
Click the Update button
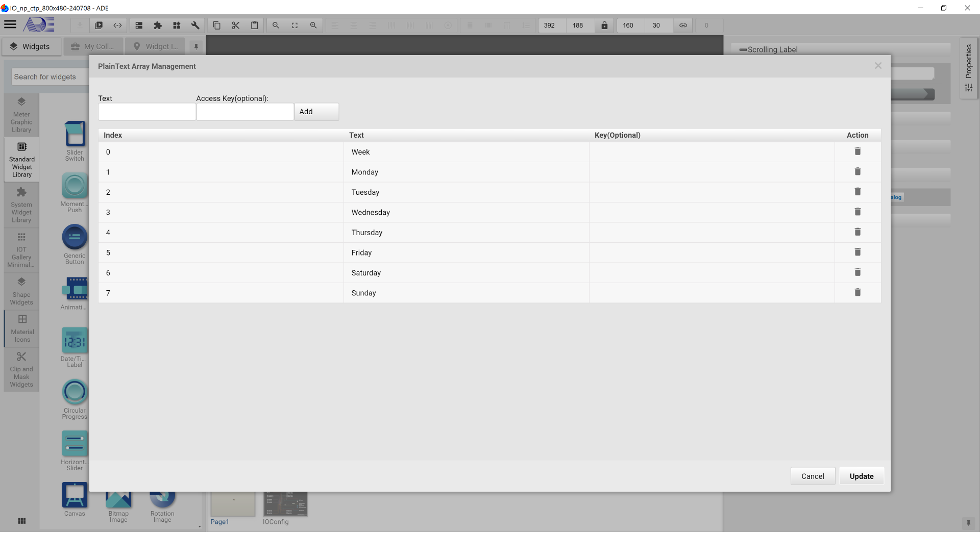[861, 476]
